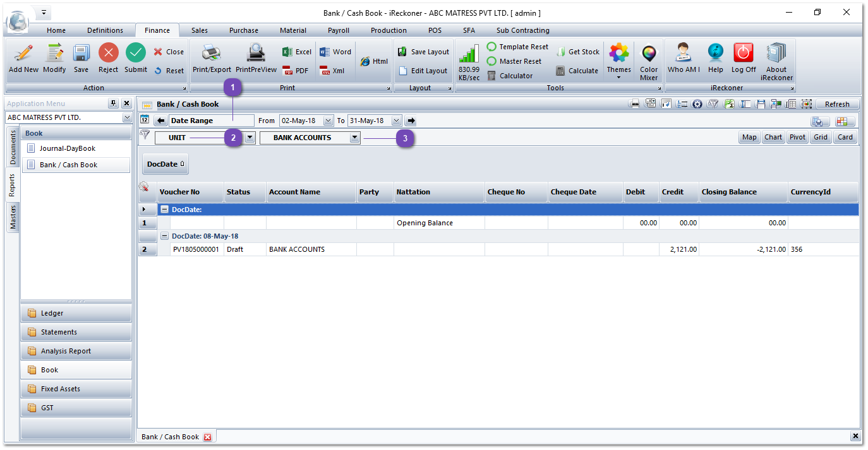The height and width of the screenshot is (450, 868).
Task: Open the Masters side tab
Action: click(x=13, y=218)
